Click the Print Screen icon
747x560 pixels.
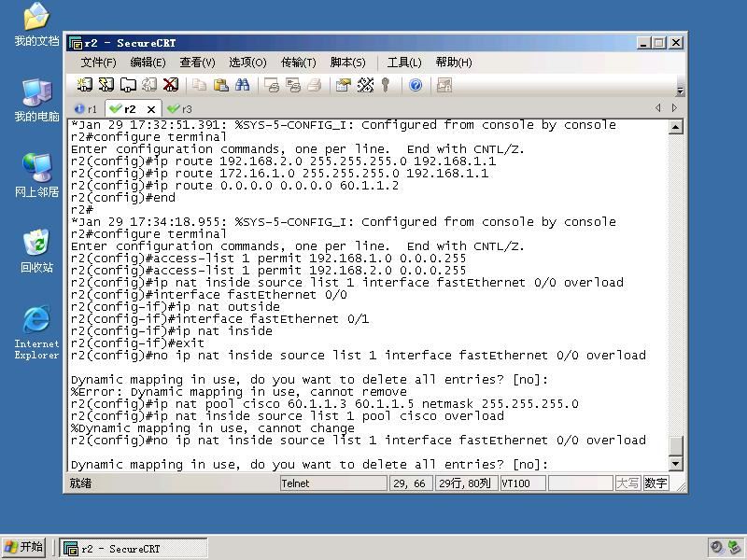(x=272, y=85)
